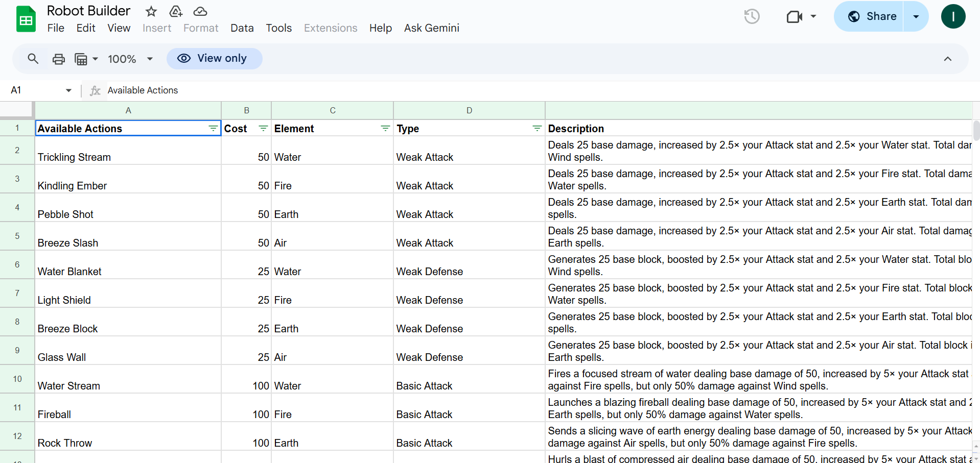This screenshot has height=463, width=980.
Task: Toggle filter on Cost column
Action: coord(263,129)
